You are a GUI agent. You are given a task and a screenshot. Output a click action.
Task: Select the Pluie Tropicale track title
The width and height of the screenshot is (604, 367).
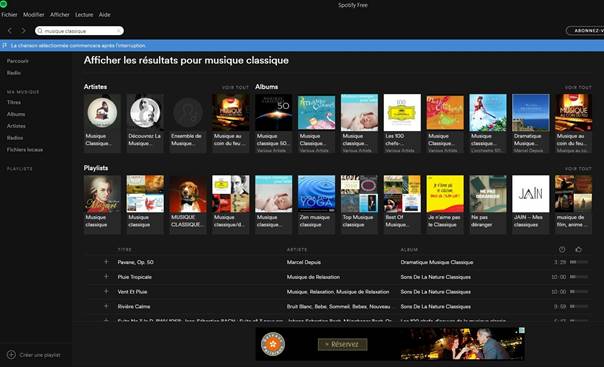click(134, 277)
